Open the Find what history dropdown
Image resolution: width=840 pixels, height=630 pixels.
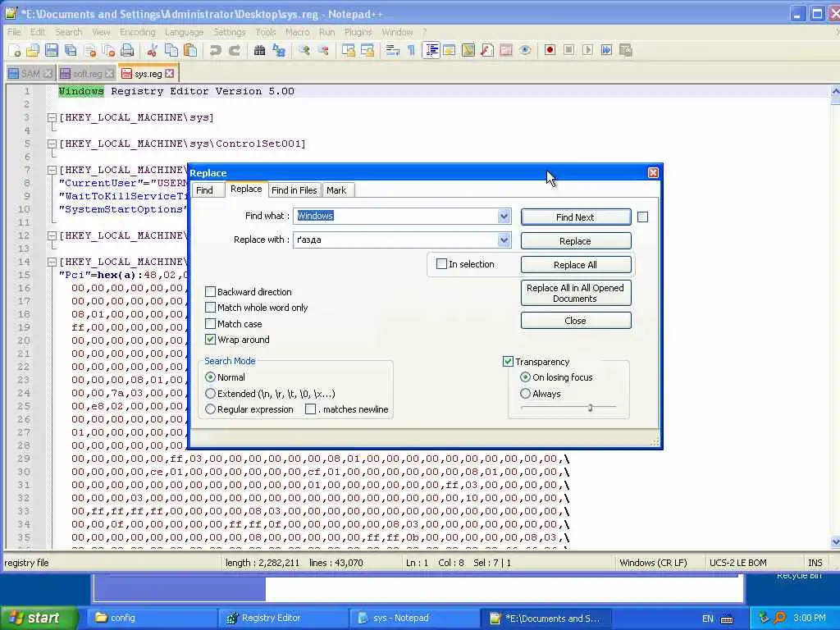click(x=504, y=216)
